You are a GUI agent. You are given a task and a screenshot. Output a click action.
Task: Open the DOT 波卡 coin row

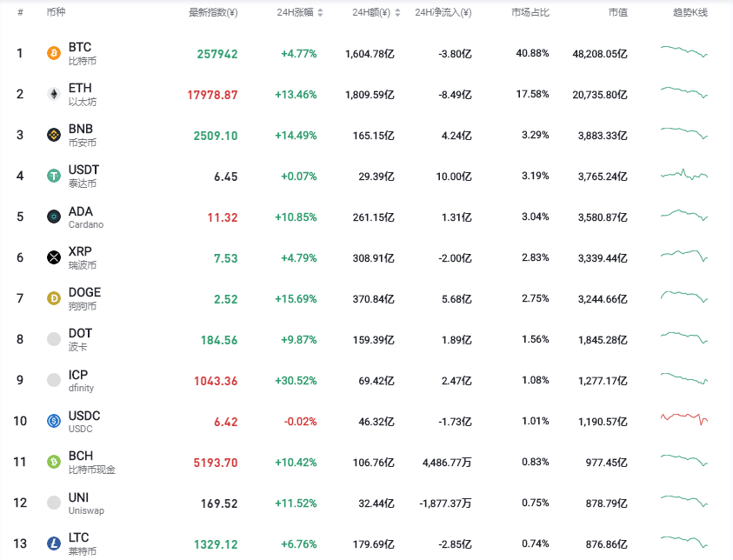[x=80, y=339]
